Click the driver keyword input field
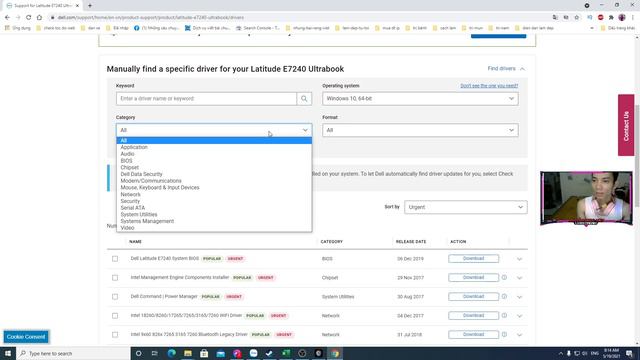This screenshot has width=640, height=360. point(206,98)
